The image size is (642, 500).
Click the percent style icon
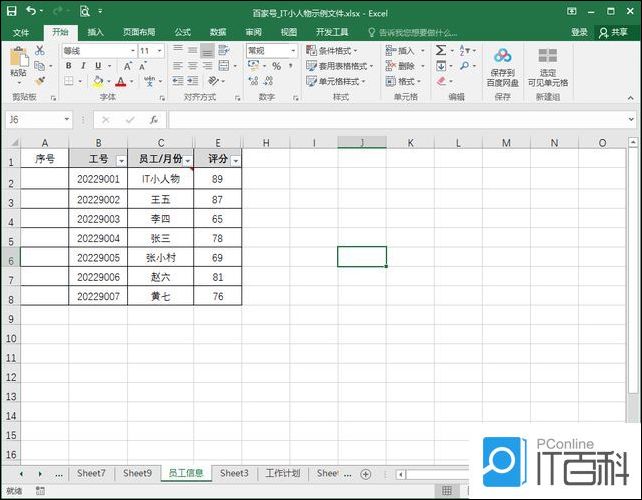[x=276, y=66]
